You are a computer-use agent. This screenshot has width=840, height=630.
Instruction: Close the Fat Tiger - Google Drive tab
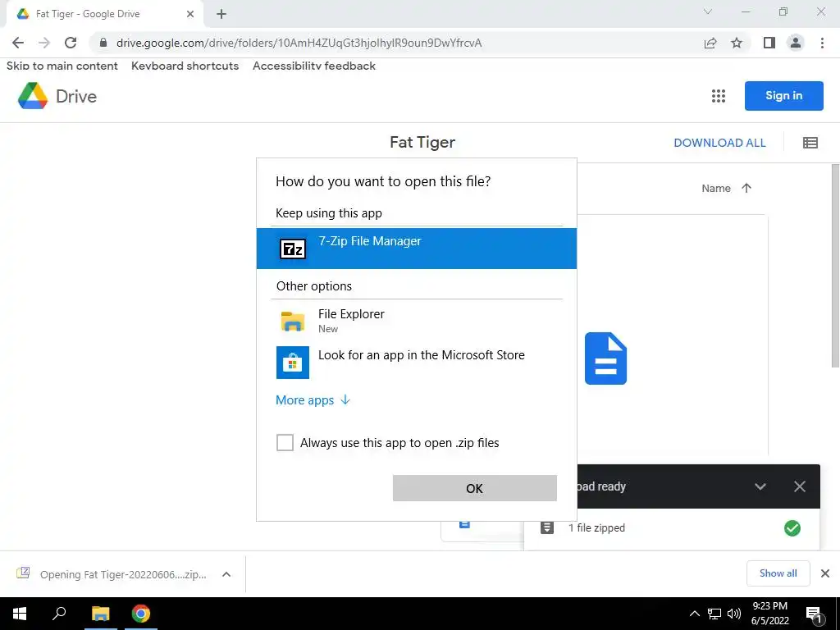pos(190,14)
